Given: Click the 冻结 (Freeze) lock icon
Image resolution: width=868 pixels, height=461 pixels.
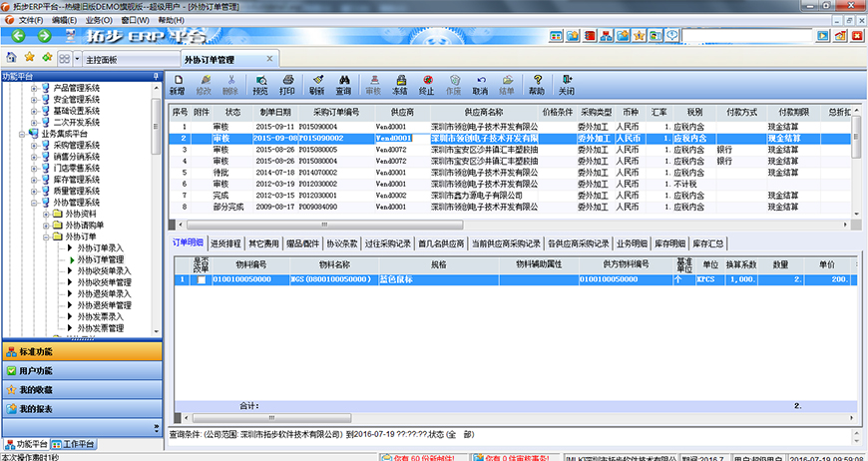Looking at the screenshot, I should point(399,84).
